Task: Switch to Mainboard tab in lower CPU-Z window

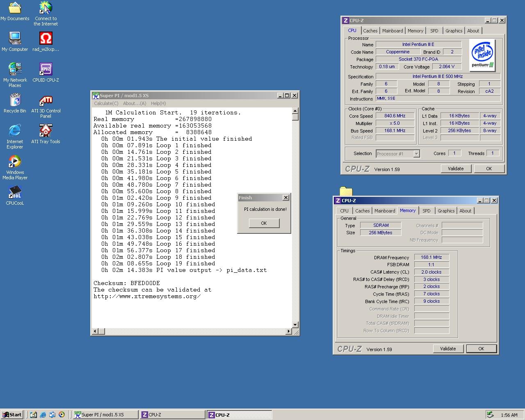Action: tap(385, 211)
